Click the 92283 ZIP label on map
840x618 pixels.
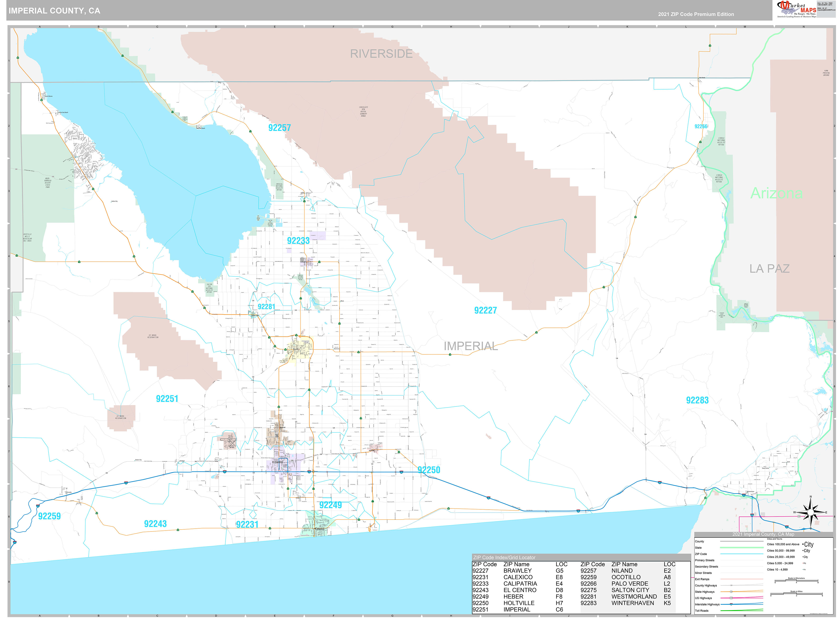697,400
